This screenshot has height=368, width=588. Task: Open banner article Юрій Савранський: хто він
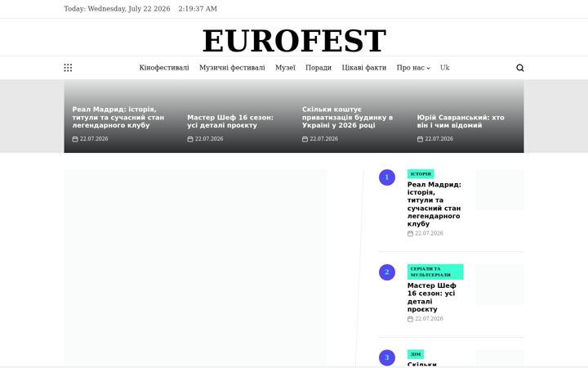point(461,121)
